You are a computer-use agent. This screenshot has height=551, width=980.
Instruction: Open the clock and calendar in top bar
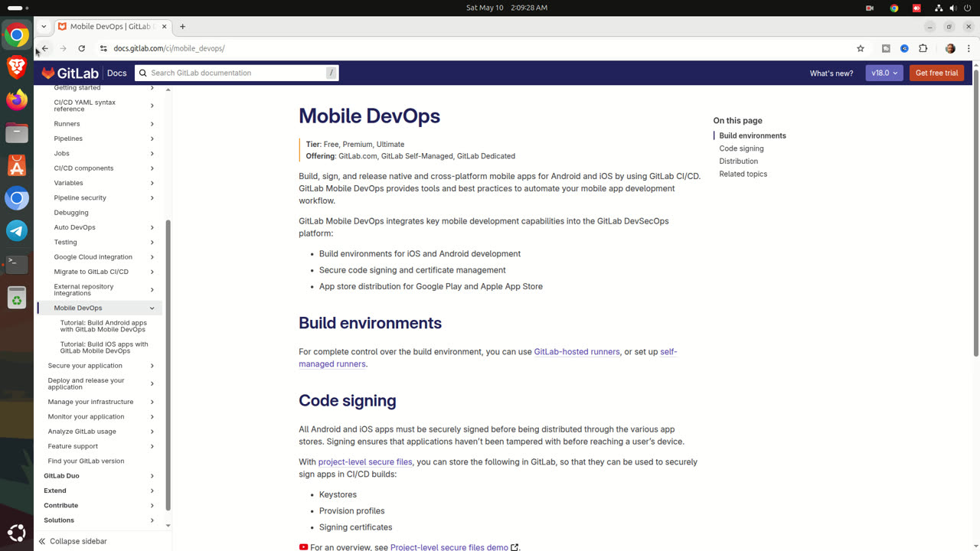[x=507, y=8]
